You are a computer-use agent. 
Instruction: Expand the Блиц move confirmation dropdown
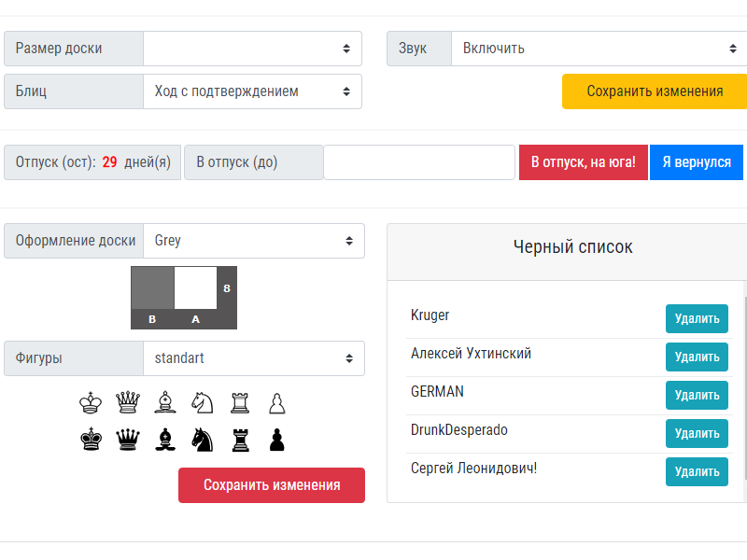[252, 91]
